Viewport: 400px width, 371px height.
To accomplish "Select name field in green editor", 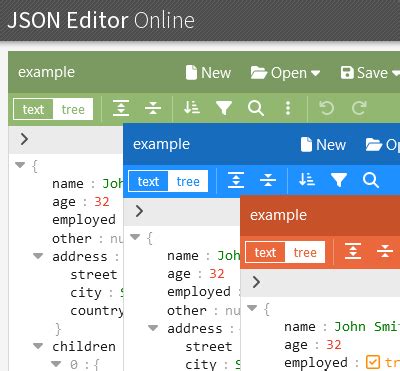I will [68, 183].
